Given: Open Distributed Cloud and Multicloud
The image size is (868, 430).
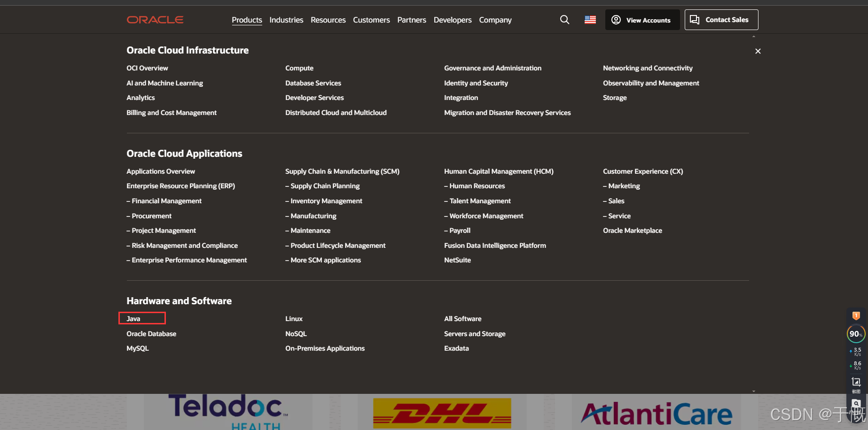Looking at the screenshot, I should click(x=336, y=113).
